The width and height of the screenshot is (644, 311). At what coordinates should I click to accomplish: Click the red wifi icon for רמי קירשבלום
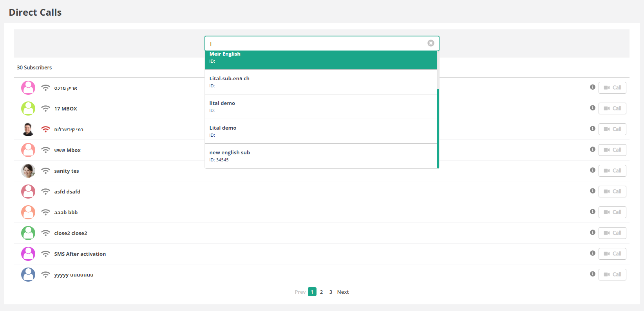coord(46,129)
